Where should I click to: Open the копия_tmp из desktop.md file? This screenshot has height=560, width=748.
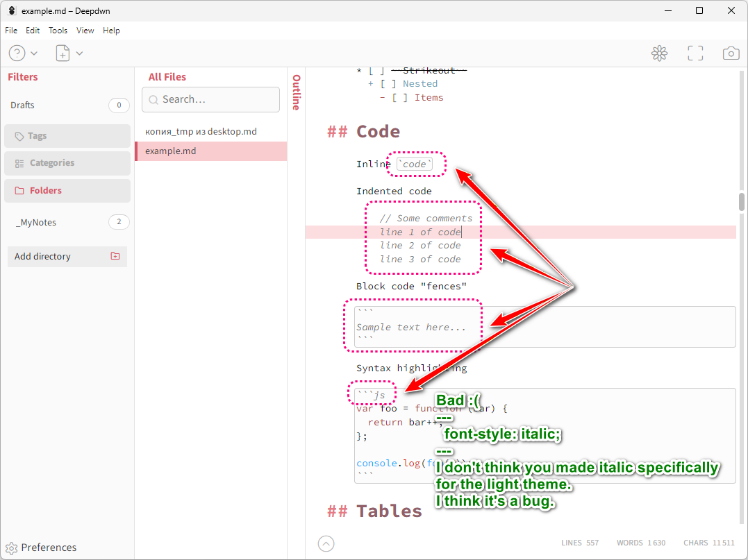coord(211,132)
